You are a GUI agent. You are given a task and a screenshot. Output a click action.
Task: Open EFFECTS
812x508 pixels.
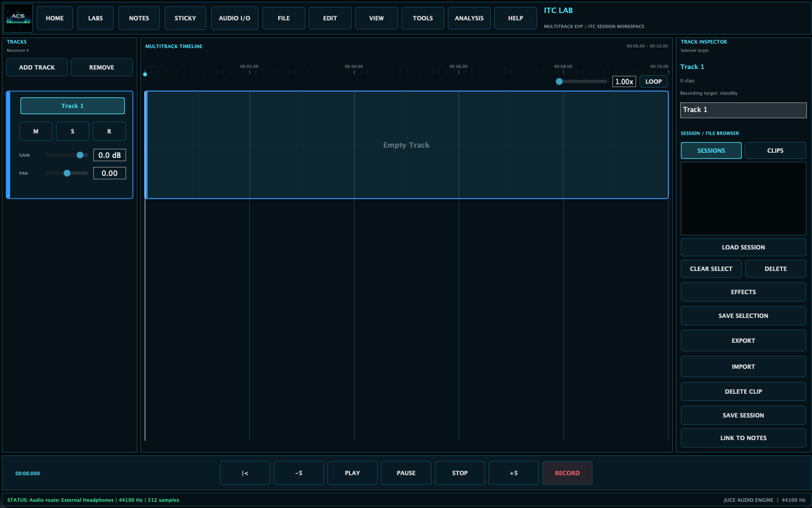coord(744,292)
